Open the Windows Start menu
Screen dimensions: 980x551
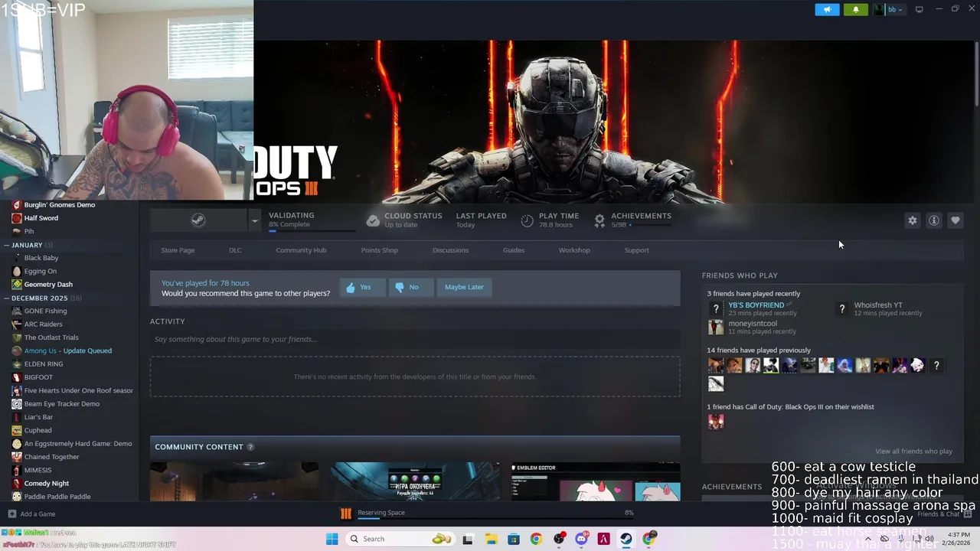[332, 539]
